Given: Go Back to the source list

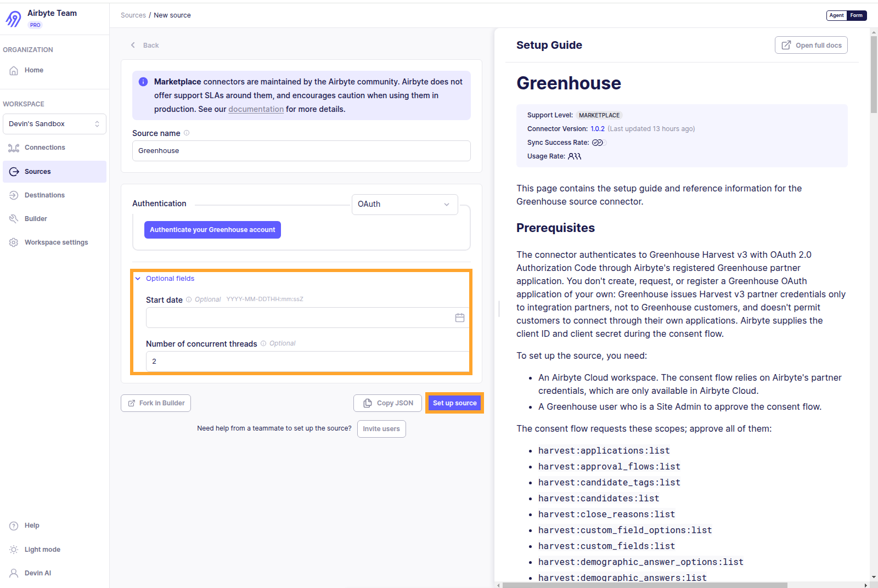Looking at the screenshot, I should (145, 46).
